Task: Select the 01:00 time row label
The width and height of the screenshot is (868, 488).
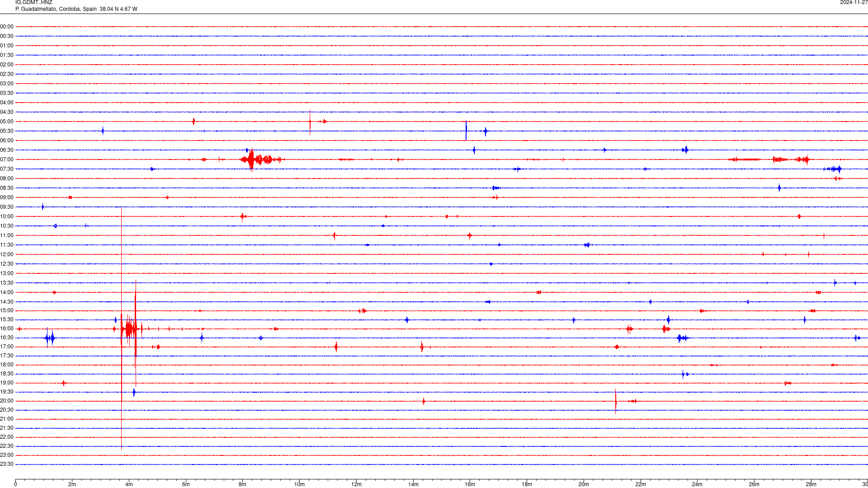Action: (x=7, y=46)
